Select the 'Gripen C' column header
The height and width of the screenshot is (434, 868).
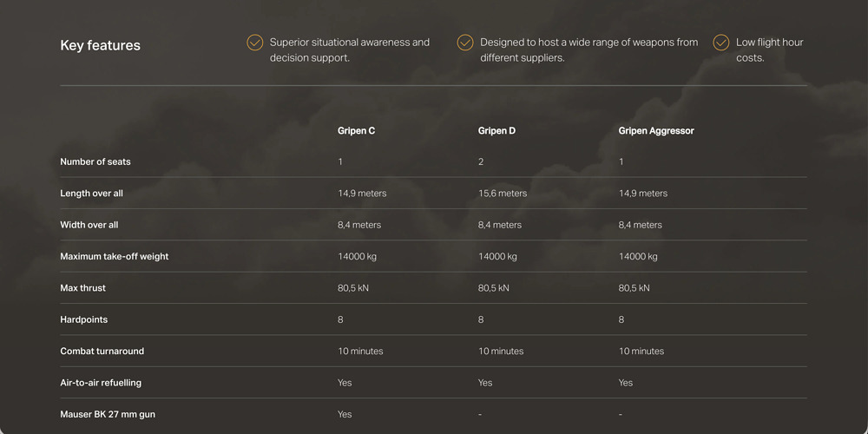coord(356,131)
